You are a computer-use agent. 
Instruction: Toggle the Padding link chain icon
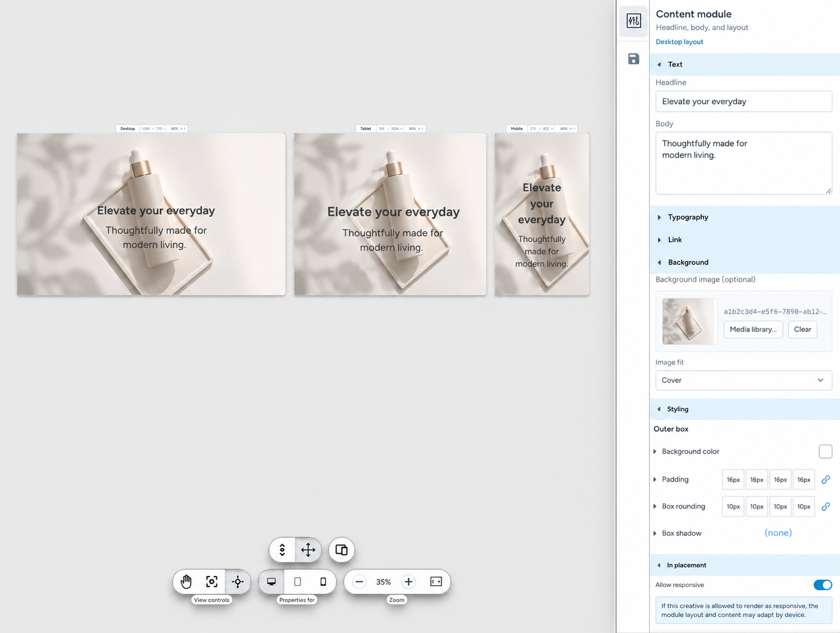pos(825,480)
